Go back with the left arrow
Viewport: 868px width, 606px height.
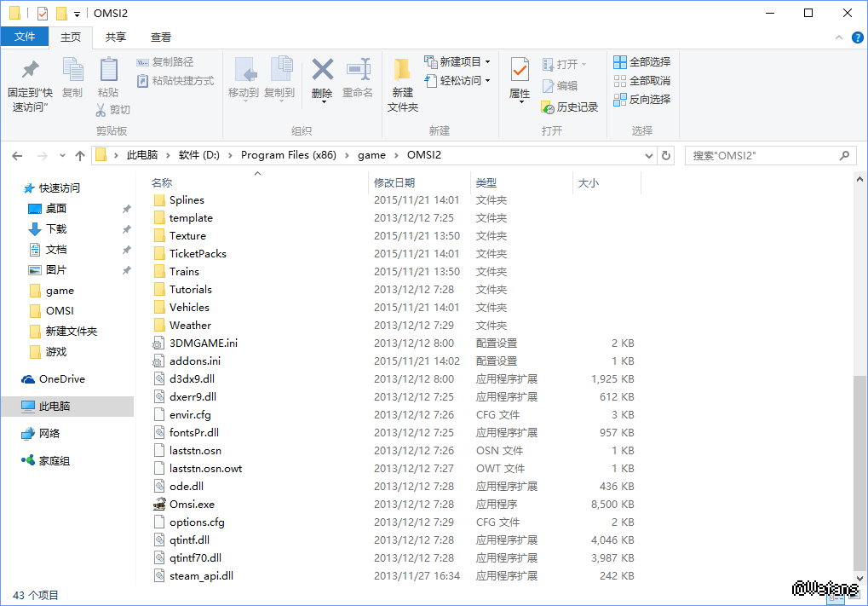(17, 156)
